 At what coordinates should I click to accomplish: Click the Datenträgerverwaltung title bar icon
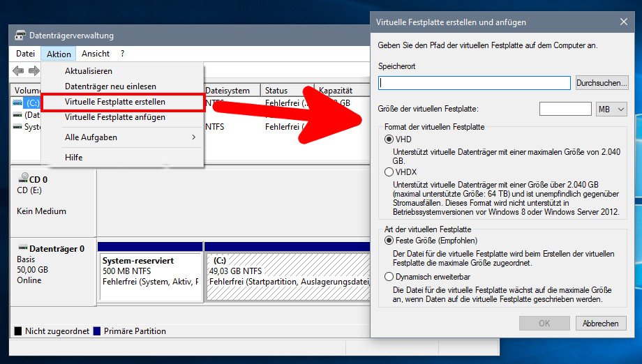(20, 36)
